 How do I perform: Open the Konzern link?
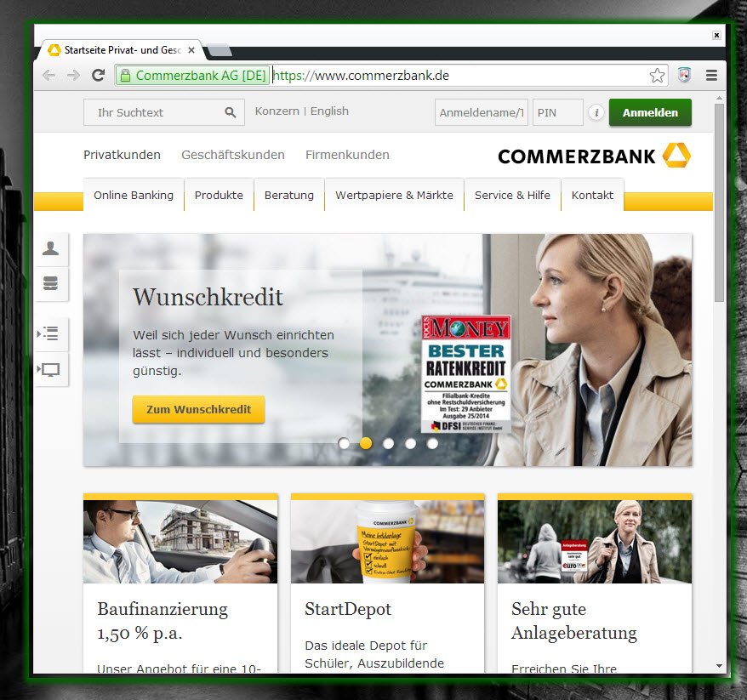pos(277,111)
